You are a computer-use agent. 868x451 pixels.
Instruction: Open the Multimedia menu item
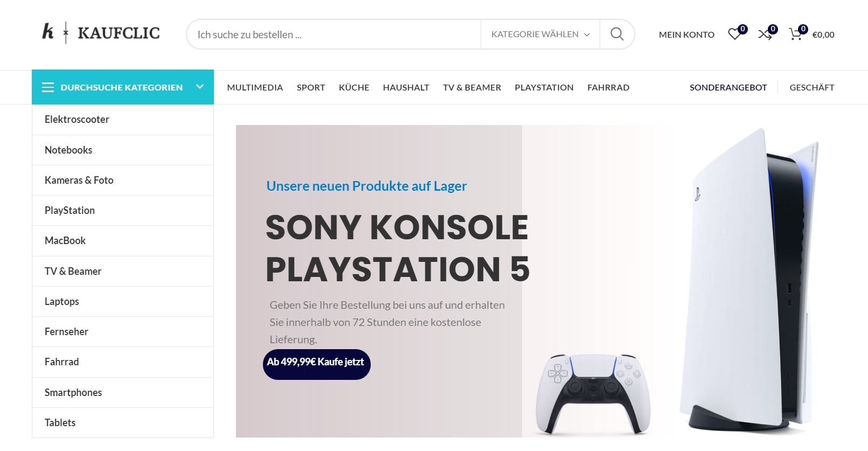point(255,87)
